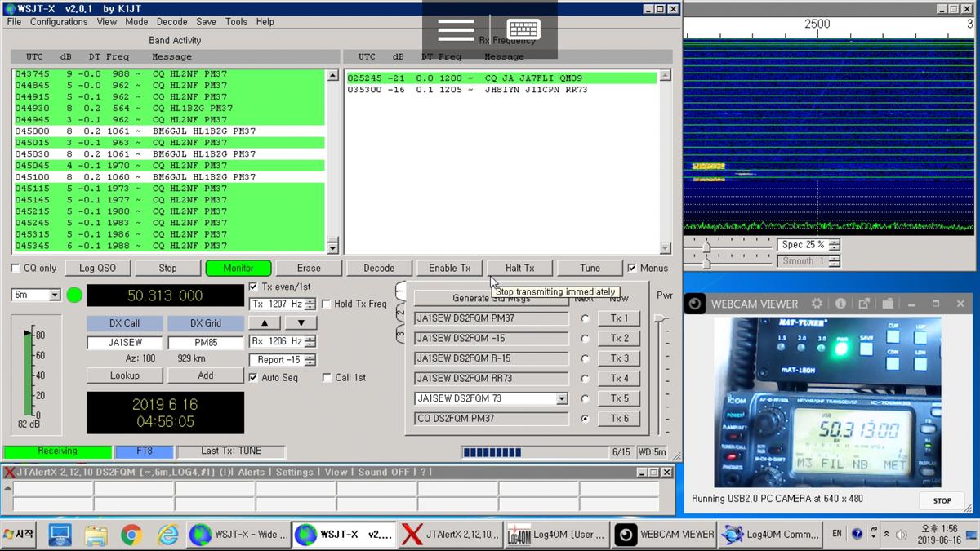Click the Webcam Viewer camera logo
This screenshot has width=980, height=551.
coord(695,304)
